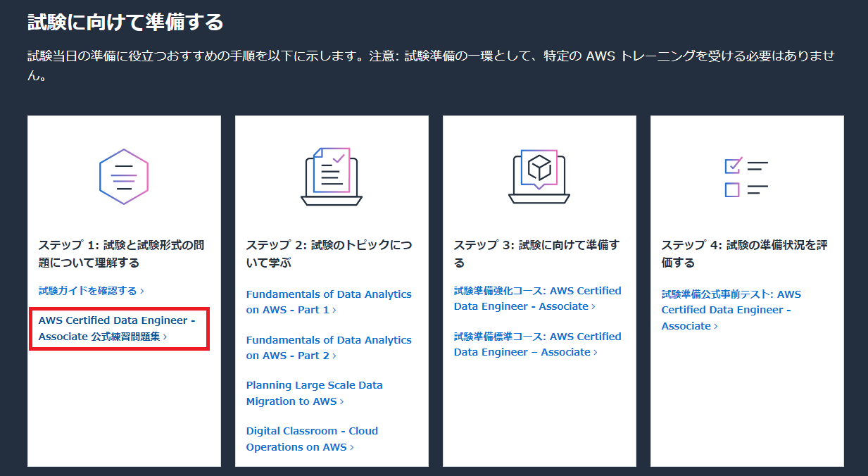Open Digital Classroom Cloud Operations on AWS
Screen dimensions: 868x476
coord(312,439)
